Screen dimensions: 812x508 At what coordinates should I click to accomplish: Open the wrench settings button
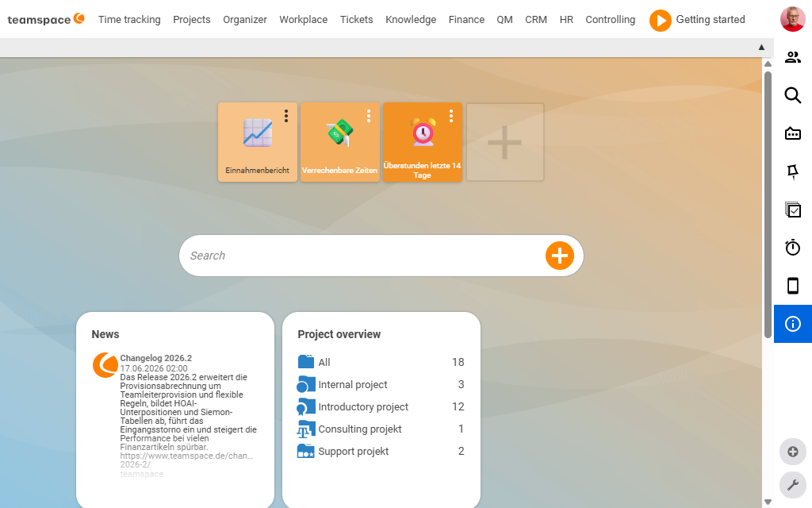click(792, 485)
